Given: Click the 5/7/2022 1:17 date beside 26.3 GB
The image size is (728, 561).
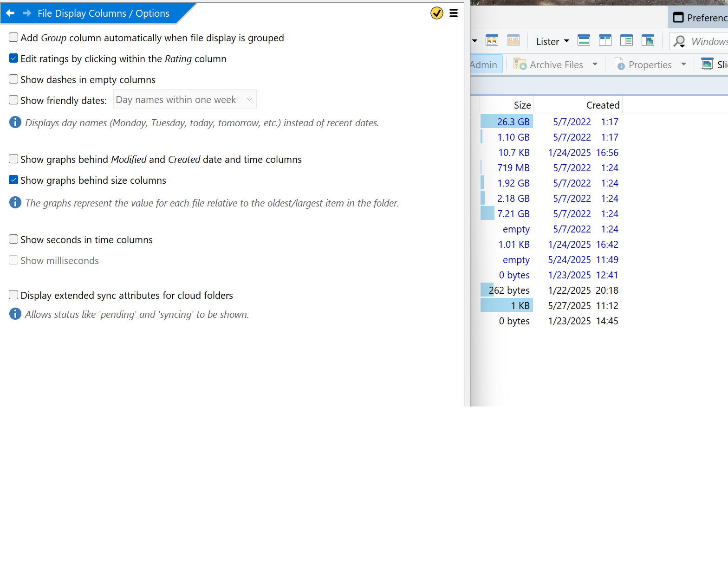Looking at the screenshot, I should [585, 122].
